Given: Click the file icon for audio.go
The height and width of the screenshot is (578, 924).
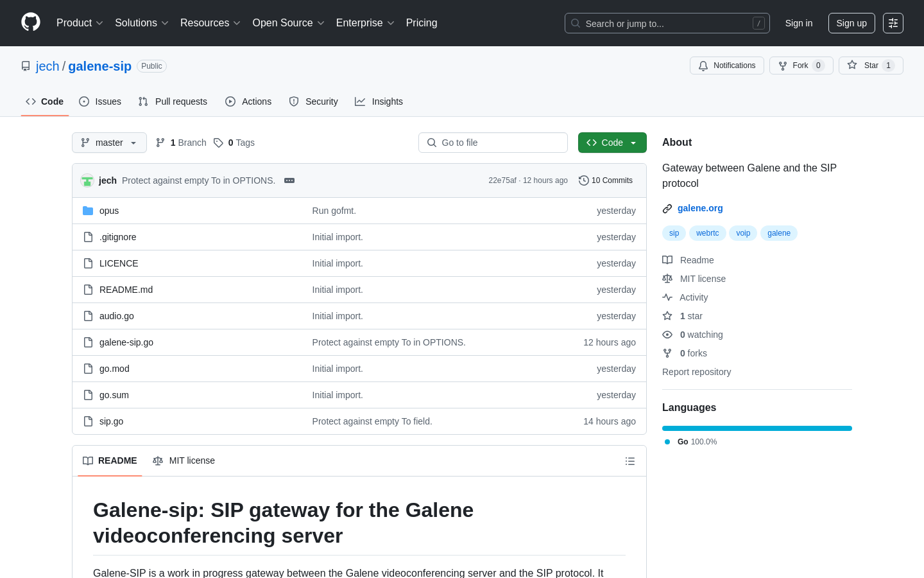Looking at the screenshot, I should [x=88, y=316].
